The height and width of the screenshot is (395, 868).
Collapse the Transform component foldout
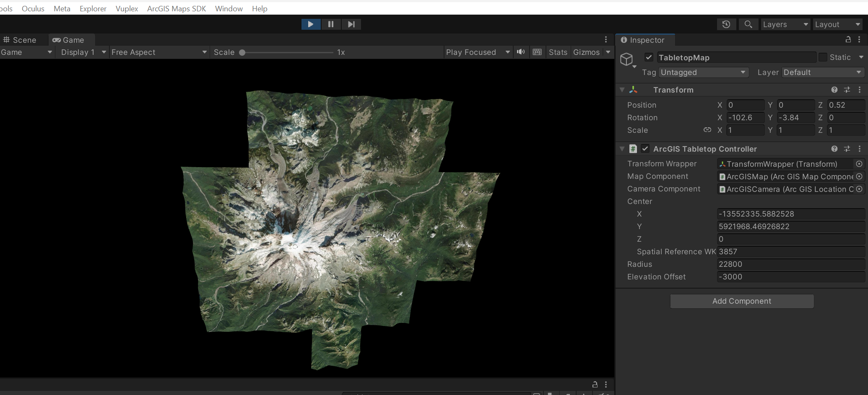tap(622, 90)
